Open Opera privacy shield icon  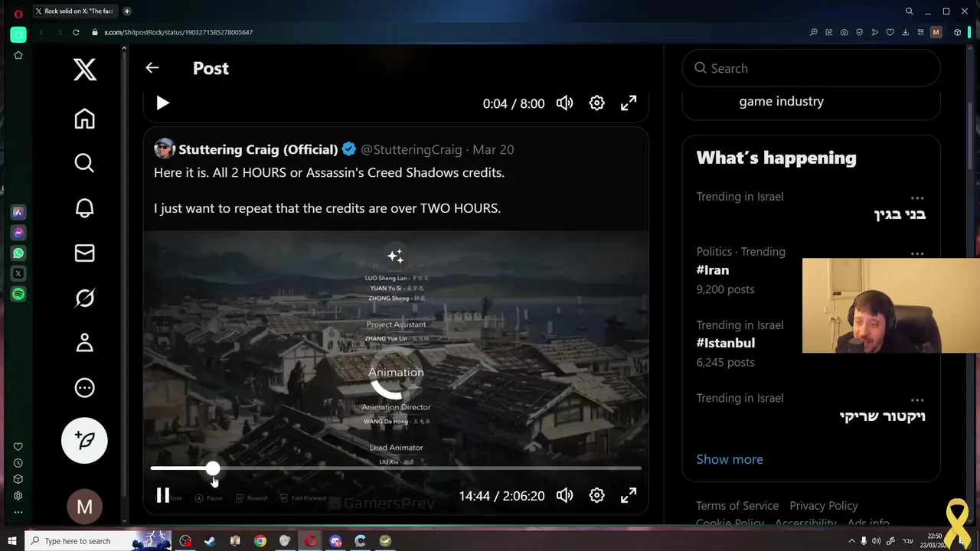coord(859,32)
